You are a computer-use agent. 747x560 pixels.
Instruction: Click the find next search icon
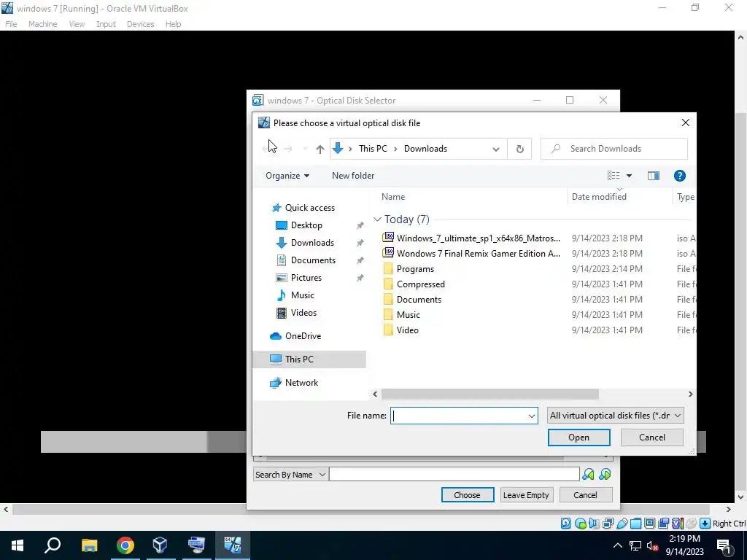[x=605, y=474]
